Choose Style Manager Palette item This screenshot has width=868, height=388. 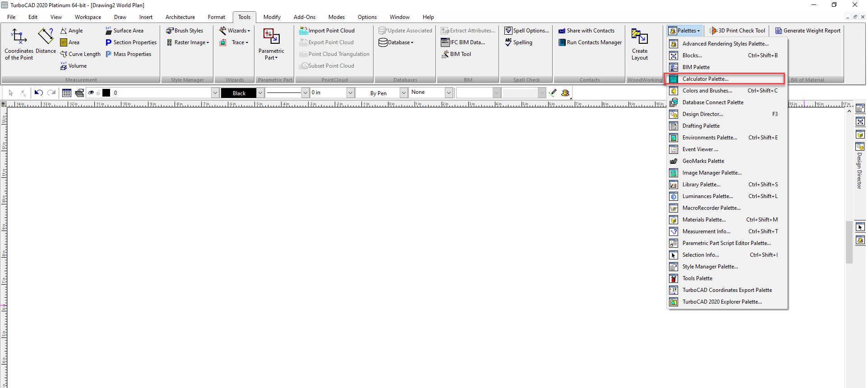(727, 267)
